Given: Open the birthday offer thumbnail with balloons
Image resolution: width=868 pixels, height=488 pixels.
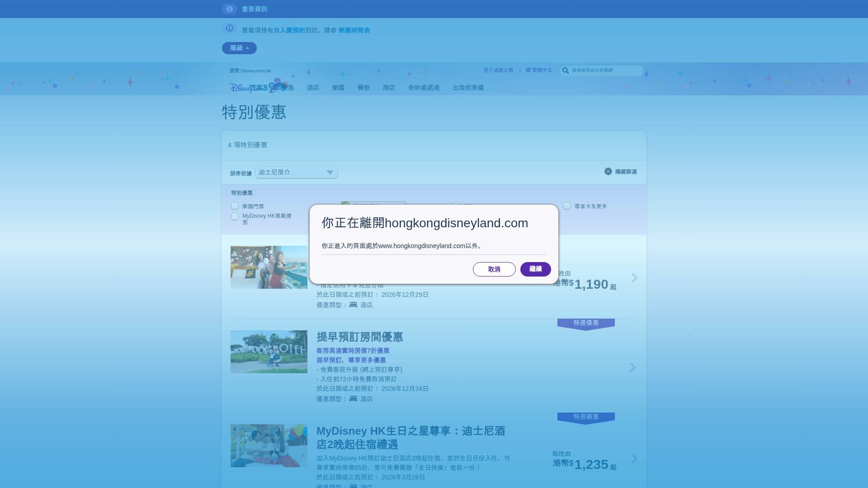Looking at the screenshot, I should pos(269,446).
